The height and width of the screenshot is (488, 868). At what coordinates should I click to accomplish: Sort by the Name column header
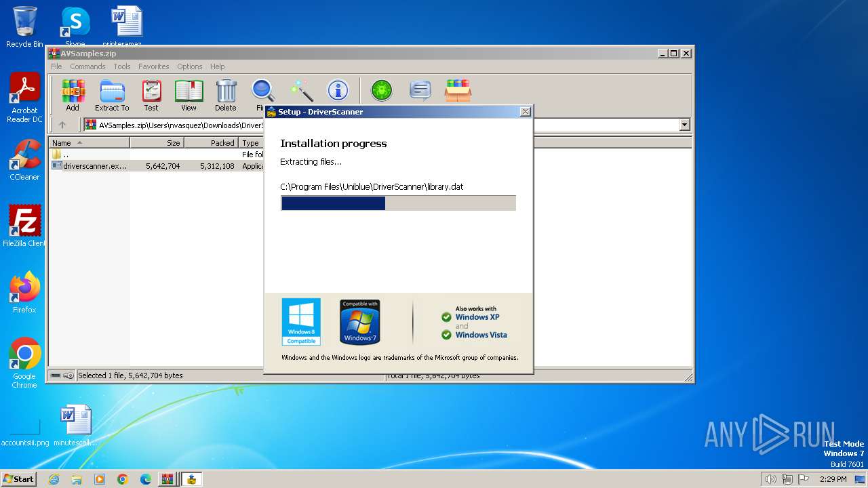pos(89,143)
